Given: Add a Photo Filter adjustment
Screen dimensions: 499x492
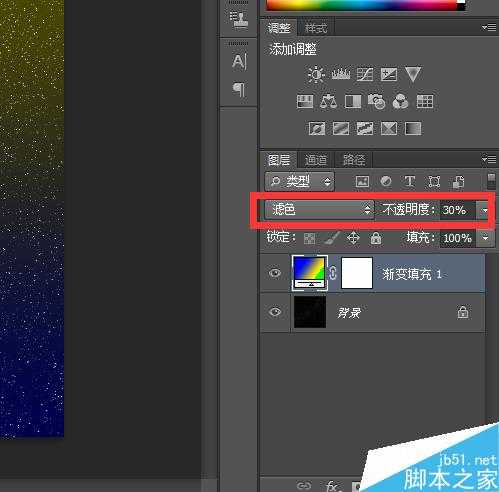Looking at the screenshot, I should click(x=377, y=101).
